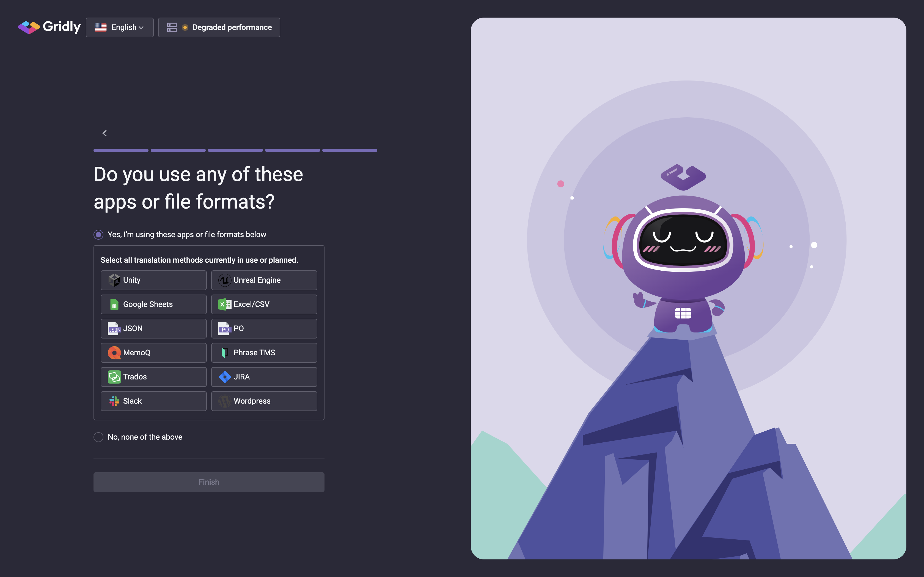Click the JSON file icon
Viewport: 924px width, 577px height.
pos(114,329)
